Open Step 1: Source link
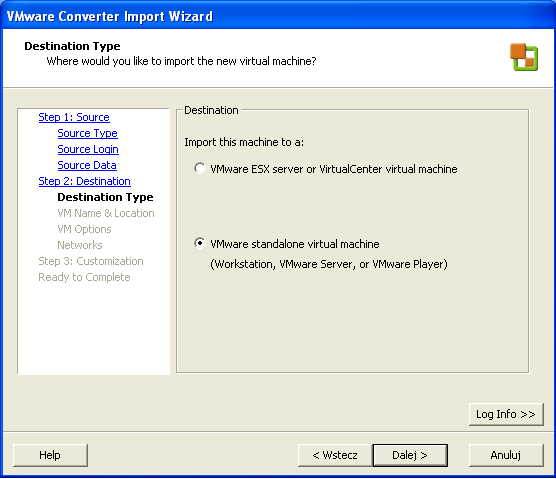 pyautogui.click(x=74, y=117)
